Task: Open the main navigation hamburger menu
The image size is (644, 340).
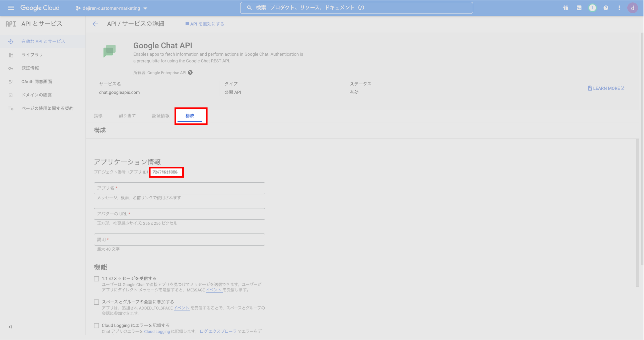Action: pyautogui.click(x=11, y=8)
